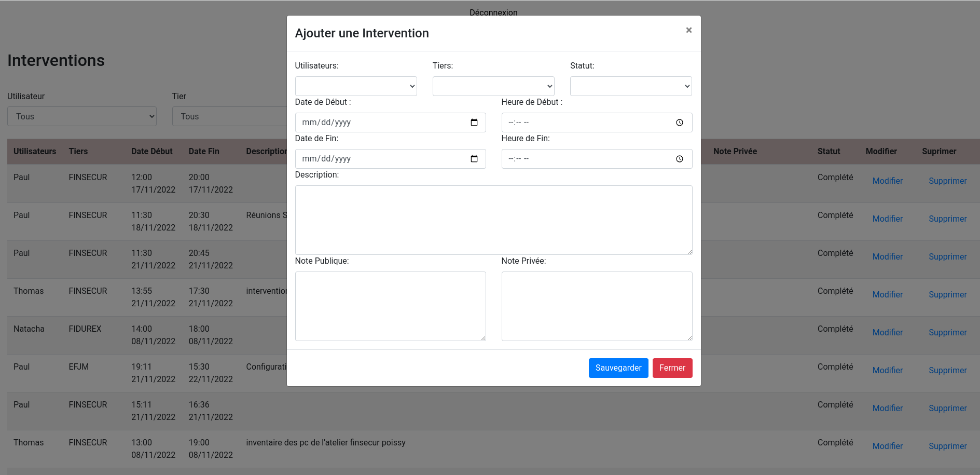Image resolution: width=980 pixels, height=475 pixels.
Task: Click Supprimer on Thomas's inventaire row
Action: point(947,446)
